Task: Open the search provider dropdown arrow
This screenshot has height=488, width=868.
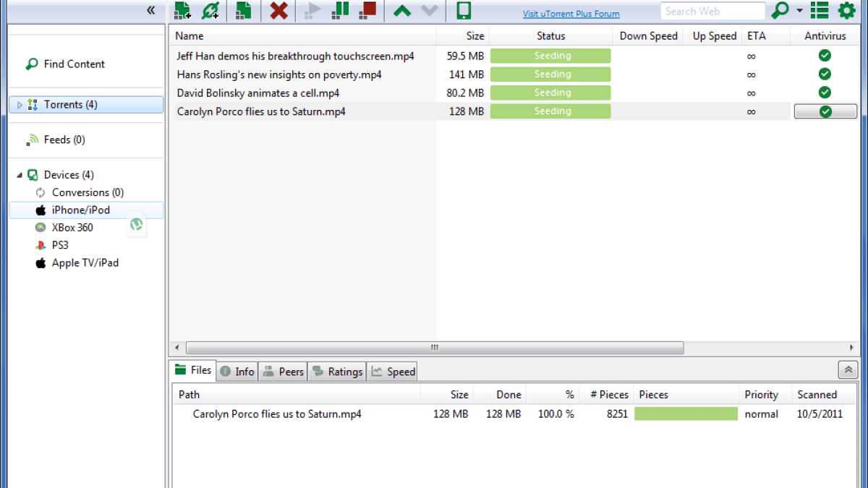Action: 799,10
